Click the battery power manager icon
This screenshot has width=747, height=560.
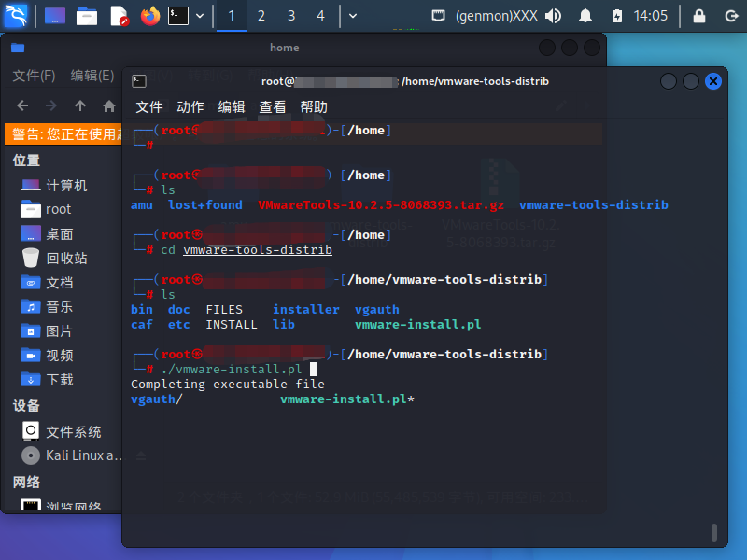click(x=617, y=16)
